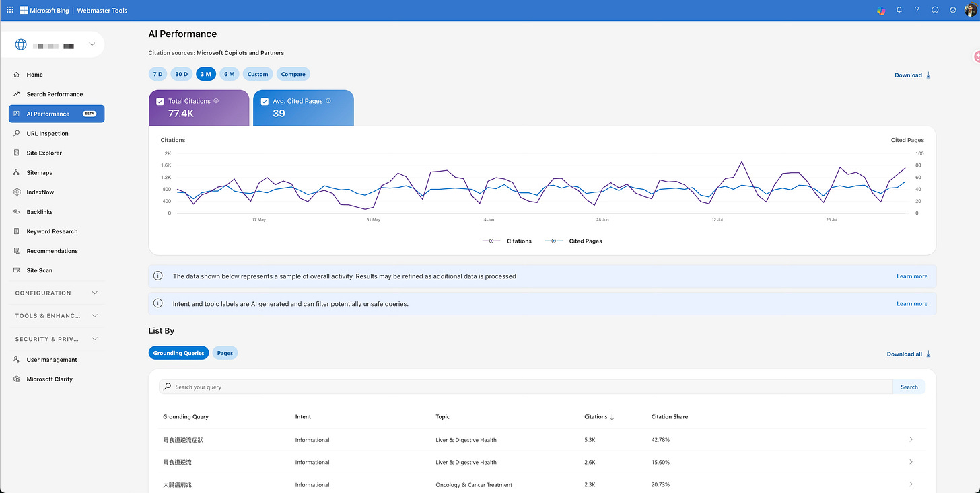Expand the 大腸癌前兆 row chevron
The height and width of the screenshot is (493, 980).
tap(911, 484)
